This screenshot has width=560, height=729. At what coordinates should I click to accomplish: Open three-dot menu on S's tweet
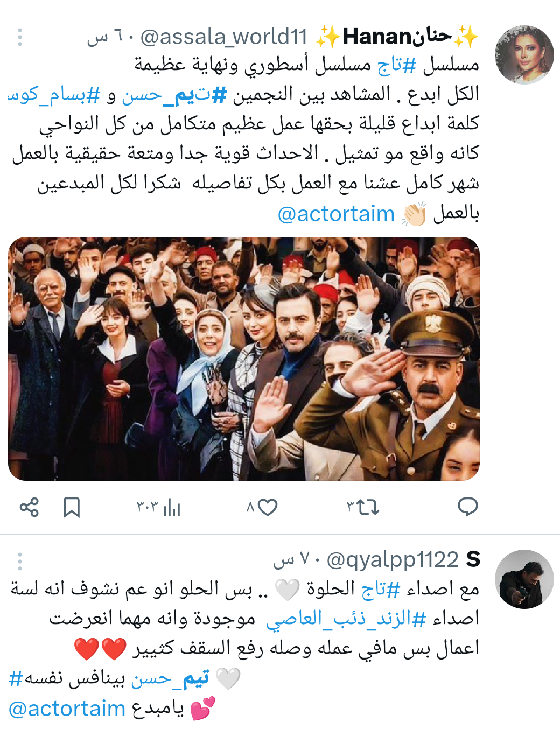click(20, 562)
